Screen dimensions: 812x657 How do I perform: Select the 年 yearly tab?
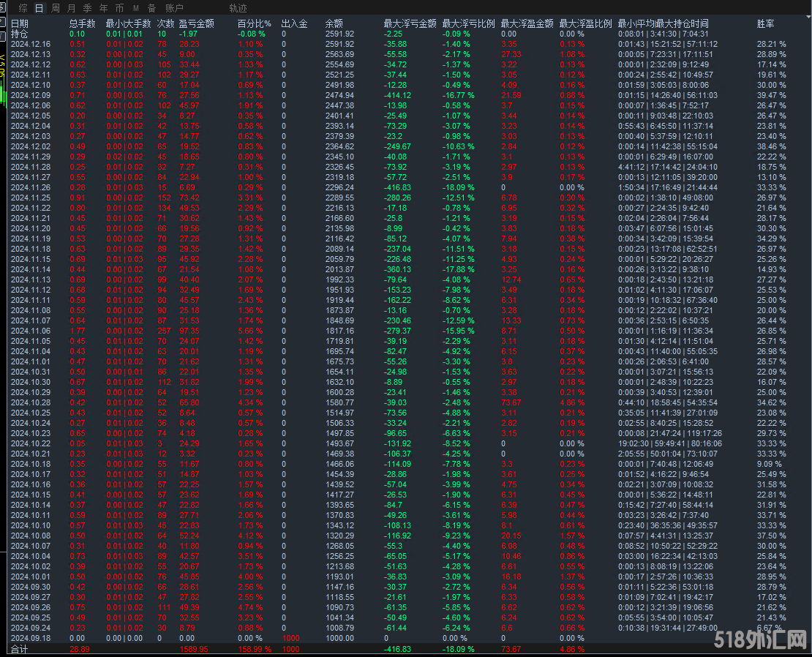[x=103, y=8]
